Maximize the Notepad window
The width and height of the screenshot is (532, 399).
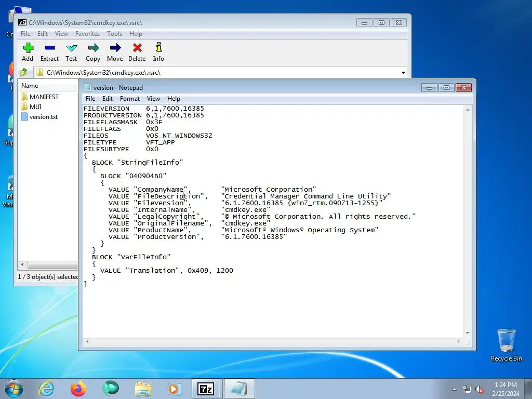click(x=446, y=88)
